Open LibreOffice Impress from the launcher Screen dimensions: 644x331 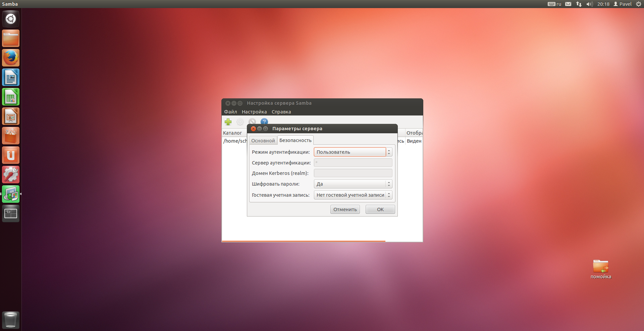(11, 116)
